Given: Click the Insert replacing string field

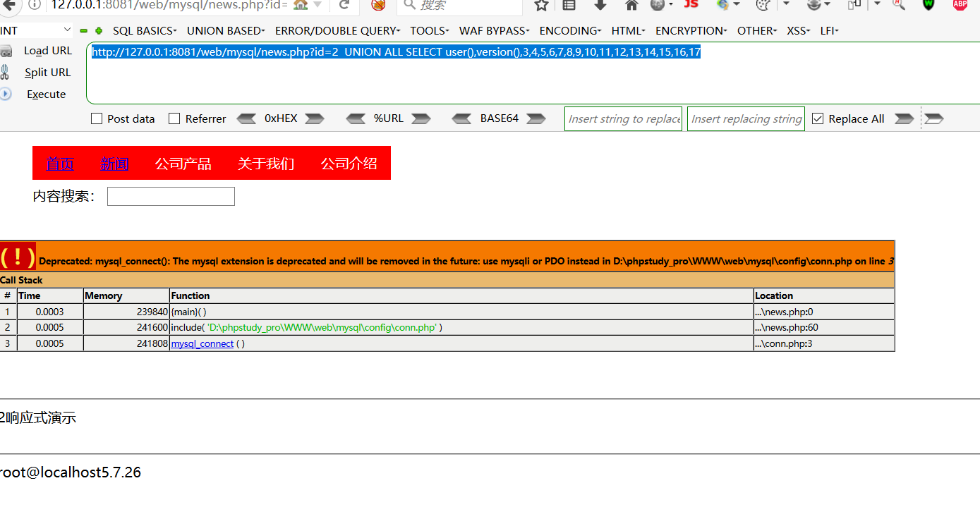Looking at the screenshot, I should [746, 118].
